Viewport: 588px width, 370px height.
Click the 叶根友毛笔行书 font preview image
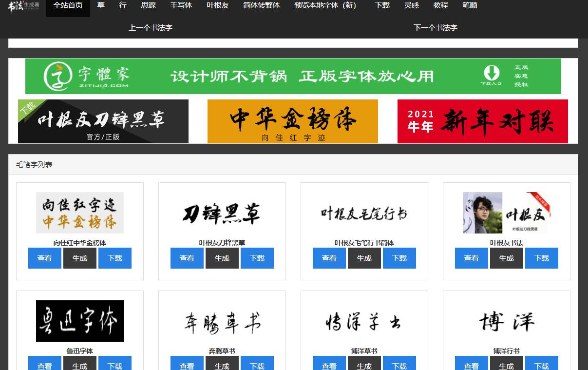[x=364, y=214]
